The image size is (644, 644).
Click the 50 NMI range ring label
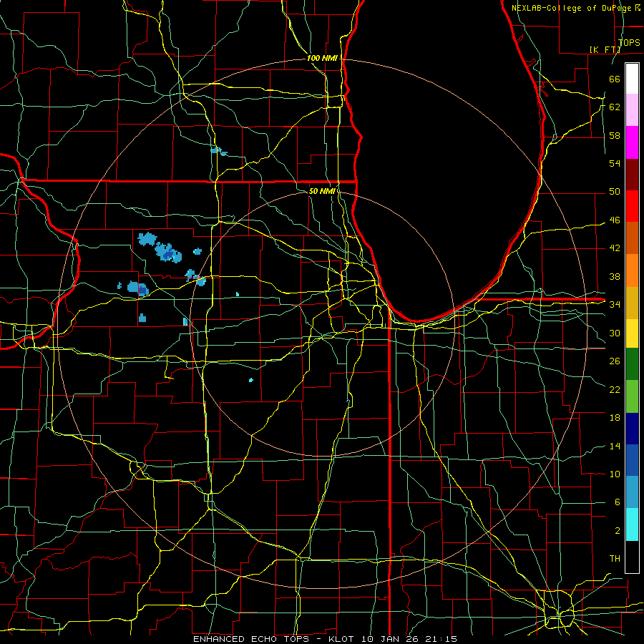[322, 191]
